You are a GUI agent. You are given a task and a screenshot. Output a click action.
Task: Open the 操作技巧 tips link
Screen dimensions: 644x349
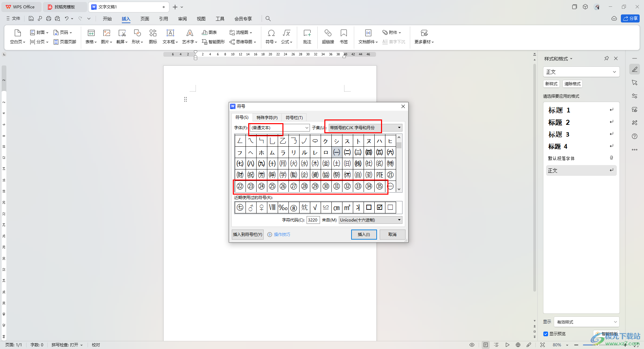click(x=279, y=235)
